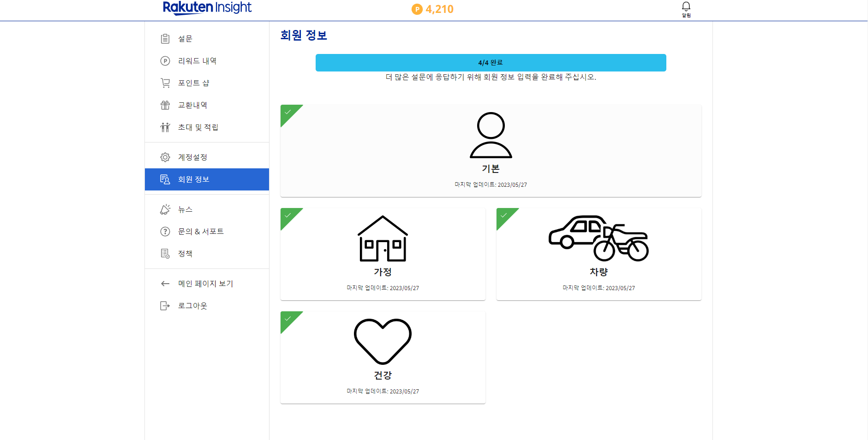868x440 pixels.
Task: Open the 정책 page link
Action: coord(207,254)
